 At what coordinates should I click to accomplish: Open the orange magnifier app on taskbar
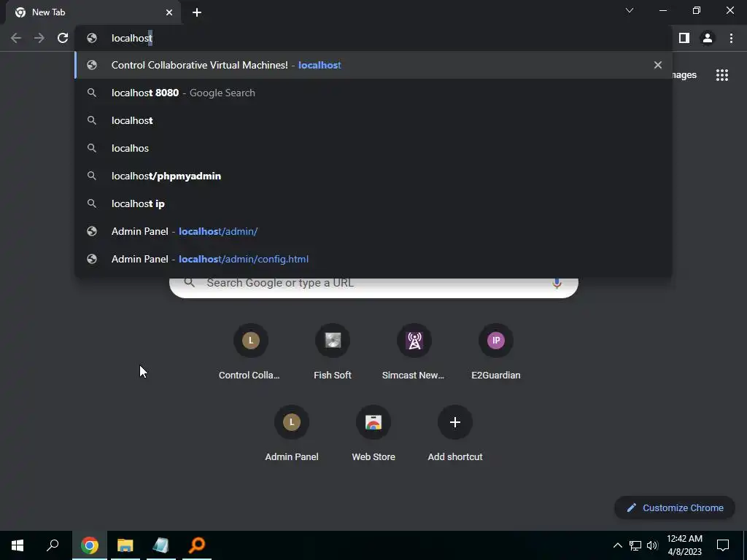(197, 545)
